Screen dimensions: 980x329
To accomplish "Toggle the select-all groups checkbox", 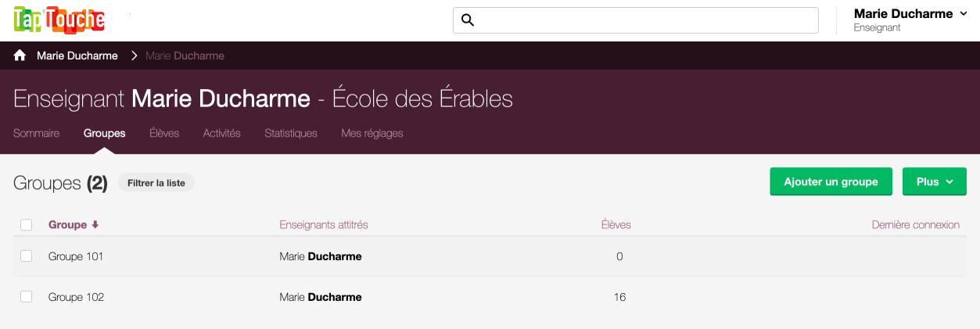I will pos(27,225).
